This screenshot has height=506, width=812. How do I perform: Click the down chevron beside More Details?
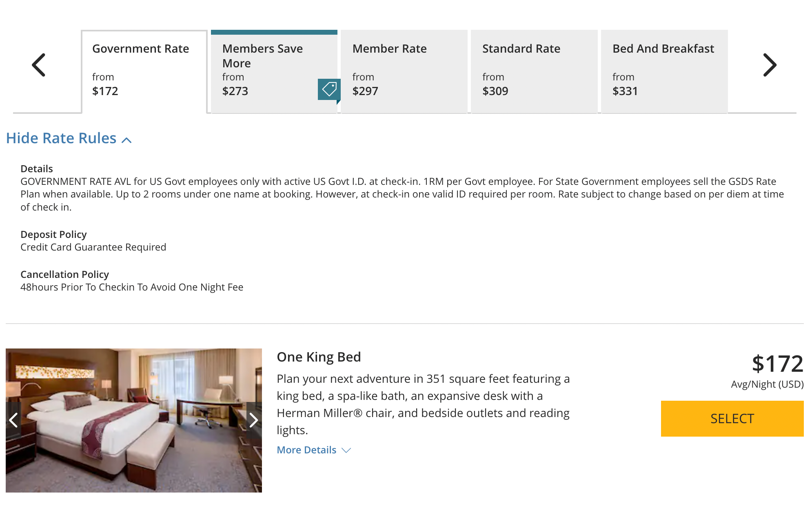tap(346, 450)
